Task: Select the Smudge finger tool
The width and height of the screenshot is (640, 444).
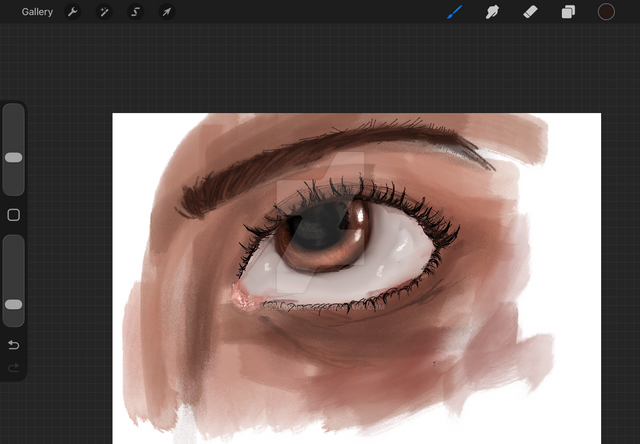Action: click(492, 12)
